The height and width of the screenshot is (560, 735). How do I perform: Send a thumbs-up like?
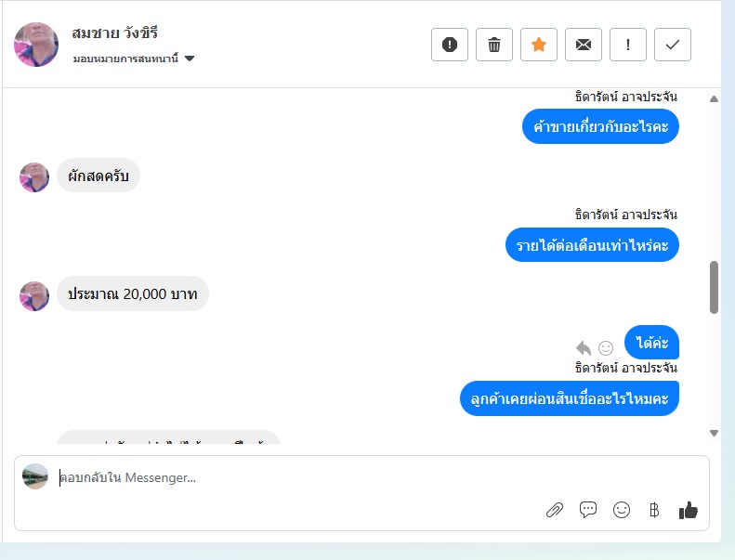[689, 510]
